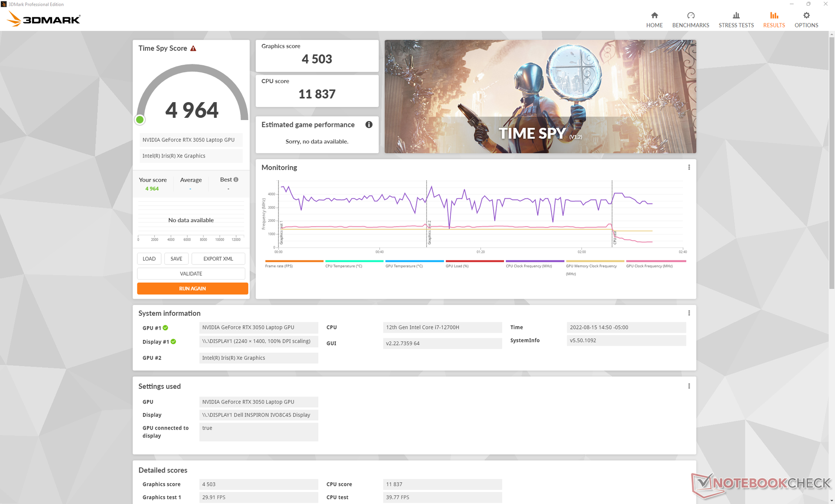Toggle Frame rate (FPS) legend in Monitoring
Image resolution: width=835 pixels, height=504 pixels.
tap(279, 266)
